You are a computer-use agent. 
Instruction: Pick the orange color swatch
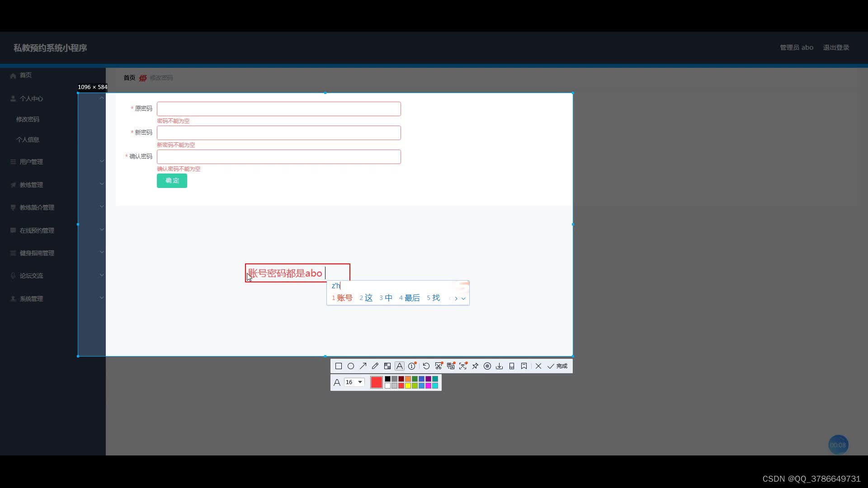(x=408, y=379)
